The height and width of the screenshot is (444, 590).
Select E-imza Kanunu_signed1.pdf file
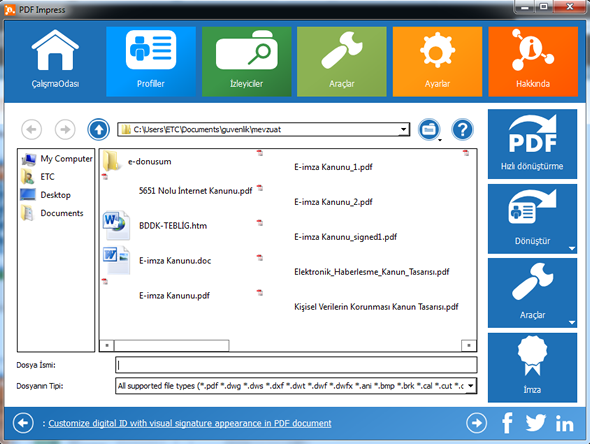click(x=345, y=237)
